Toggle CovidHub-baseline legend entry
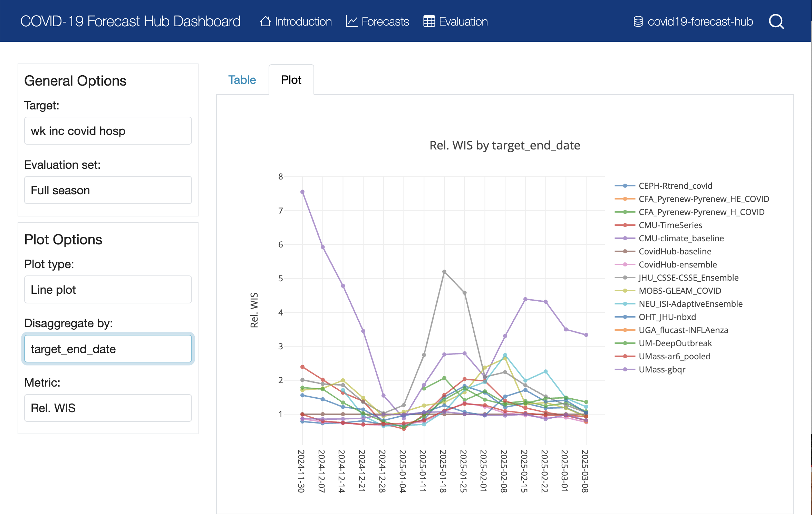The height and width of the screenshot is (515, 812). click(663, 251)
